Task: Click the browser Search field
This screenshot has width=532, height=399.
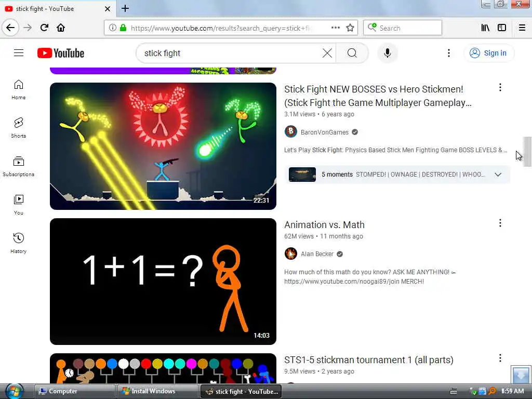Action: [x=403, y=28]
